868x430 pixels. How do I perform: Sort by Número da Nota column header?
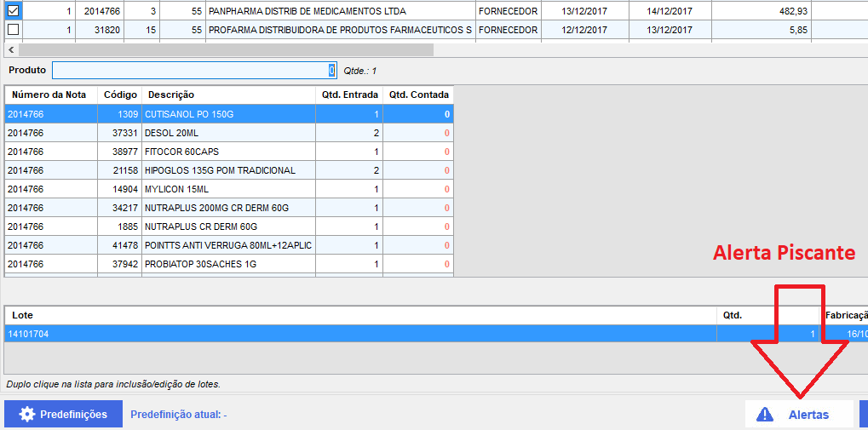49,95
